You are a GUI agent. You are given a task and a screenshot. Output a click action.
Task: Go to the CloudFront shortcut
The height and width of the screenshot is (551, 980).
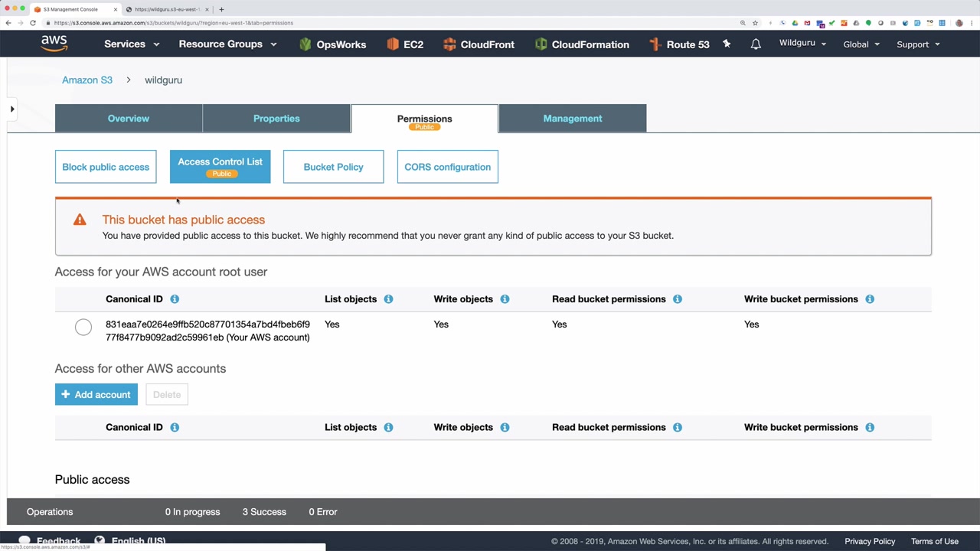pos(479,44)
